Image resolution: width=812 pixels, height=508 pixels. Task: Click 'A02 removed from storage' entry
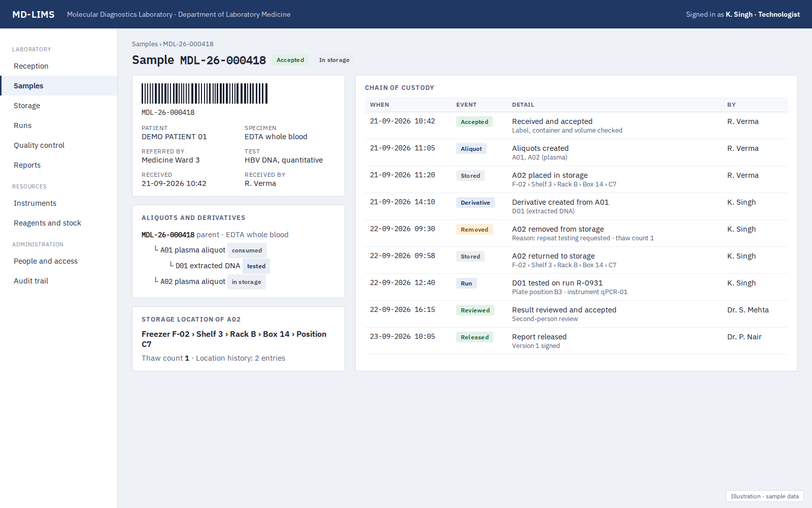coord(558,229)
